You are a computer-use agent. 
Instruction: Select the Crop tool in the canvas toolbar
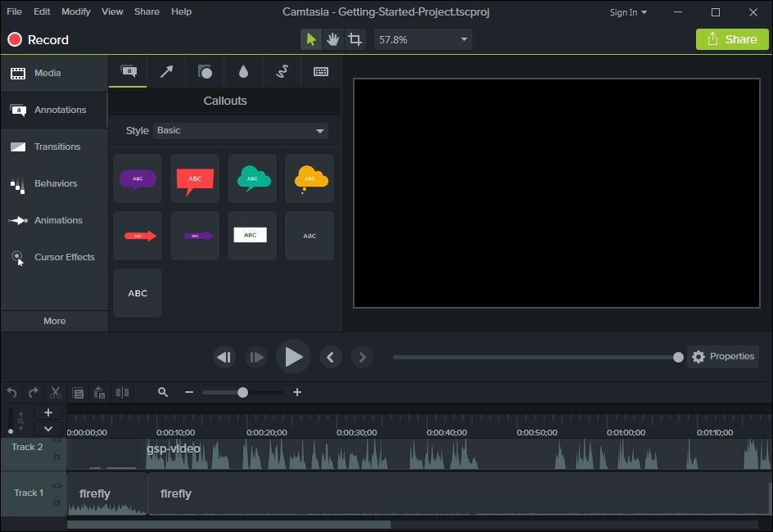tap(355, 39)
